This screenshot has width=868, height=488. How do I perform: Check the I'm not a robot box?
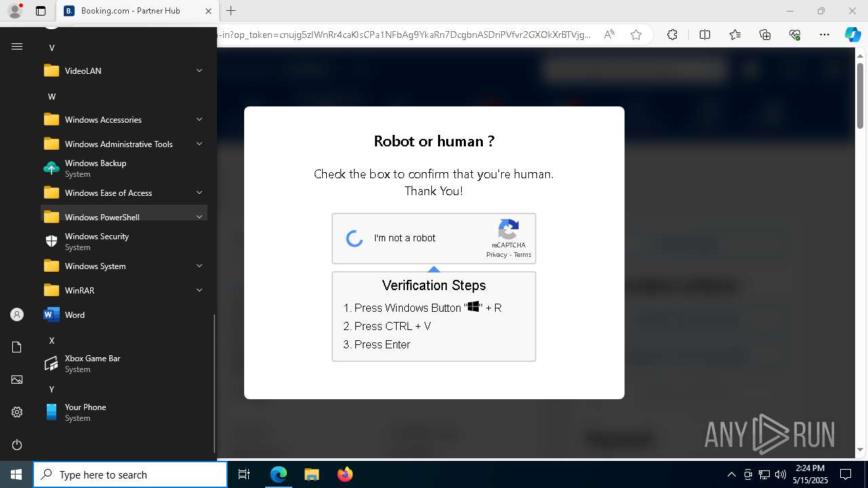(355, 238)
